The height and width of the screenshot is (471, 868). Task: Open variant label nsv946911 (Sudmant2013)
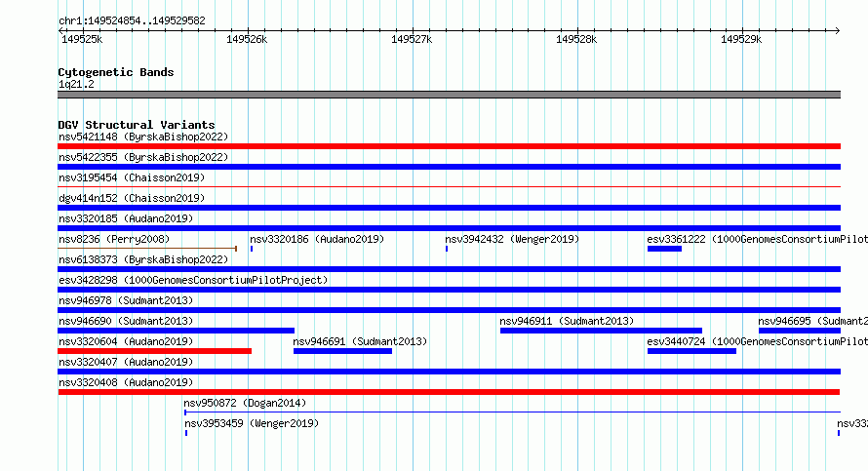(567, 321)
